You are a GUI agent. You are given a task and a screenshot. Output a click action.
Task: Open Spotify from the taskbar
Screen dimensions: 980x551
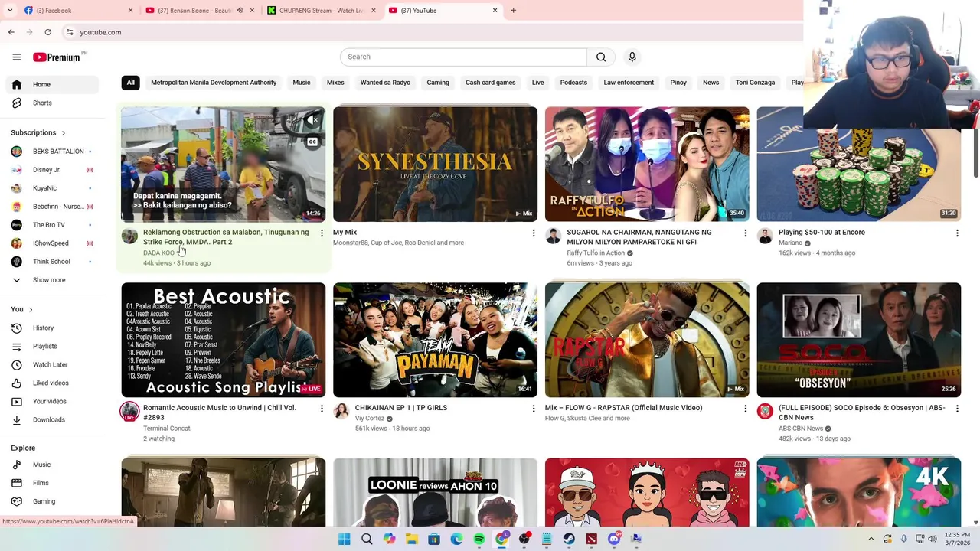(479, 539)
